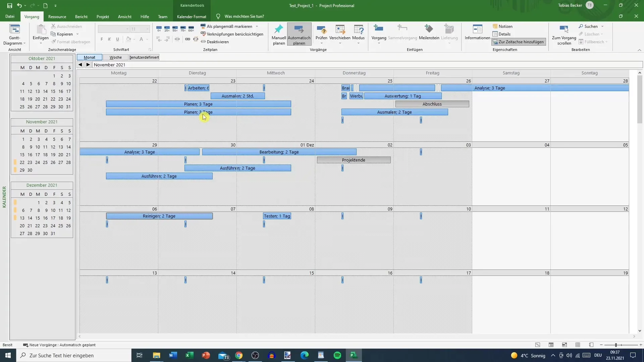Open Schriftart dialog launcher
Viewport: 644px width, 362px height.
coord(150,50)
